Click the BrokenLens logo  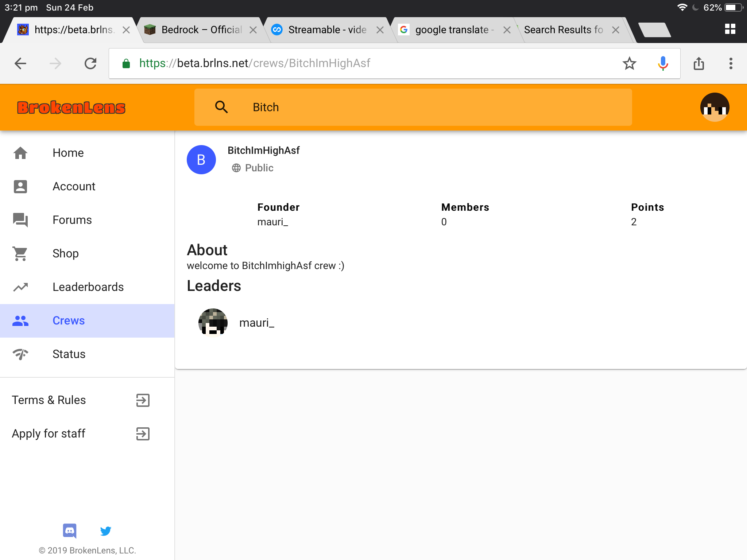tap(71, 108)
